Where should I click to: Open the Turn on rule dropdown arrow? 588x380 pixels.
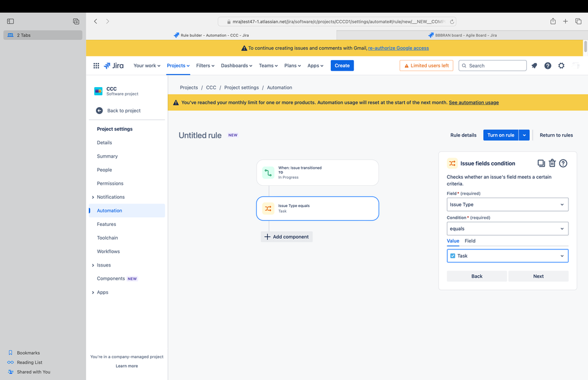coord(524,135)
